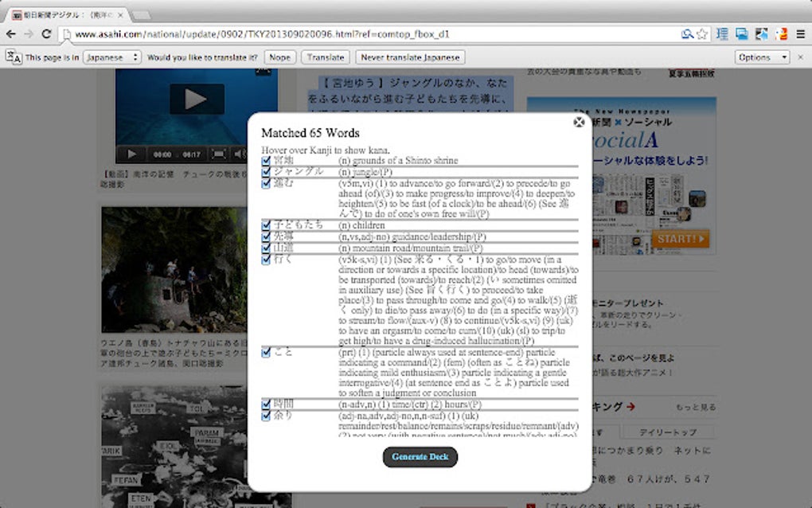Screen dimensions: 812x508
Task: Open the bird-shaped extension icon
Action: [760, 35]
